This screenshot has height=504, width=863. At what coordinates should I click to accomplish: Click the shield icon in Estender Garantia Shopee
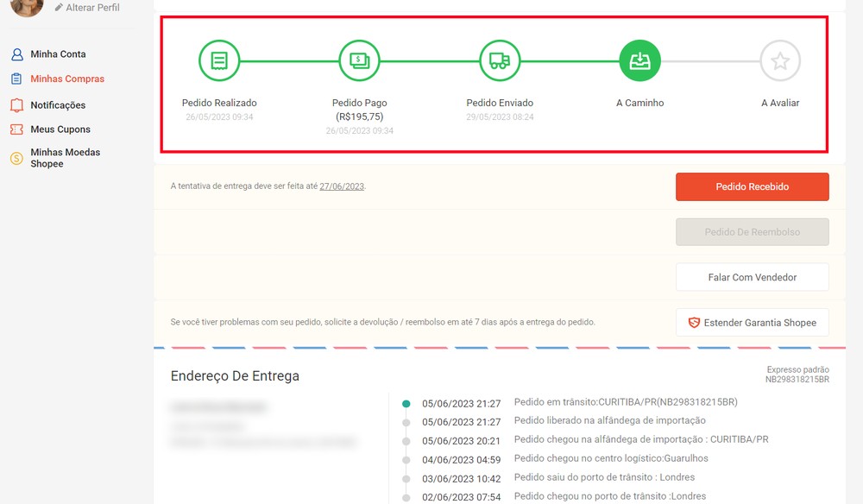[x=694, y=323]
